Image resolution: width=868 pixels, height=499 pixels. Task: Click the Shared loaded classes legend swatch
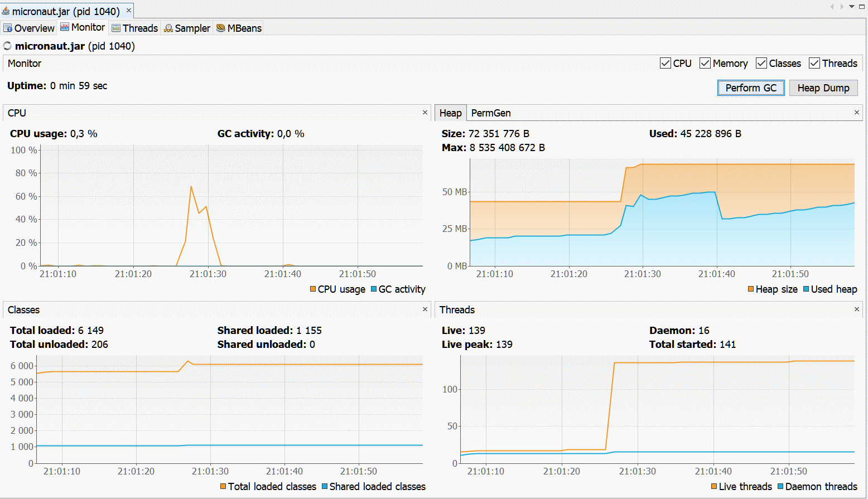325,486
